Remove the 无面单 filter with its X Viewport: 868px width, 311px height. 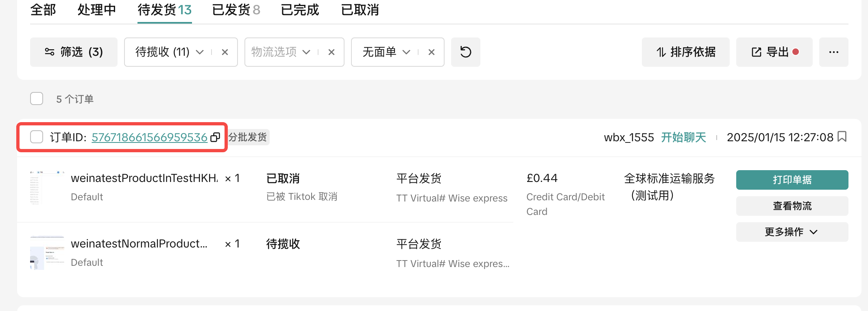tap(432, 52)
